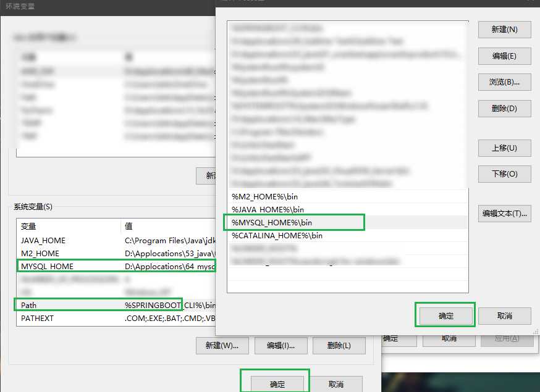The image size is (540, 392).
Task: Click the D:\Applocations\53_java value cell
Action: point(170,254)
